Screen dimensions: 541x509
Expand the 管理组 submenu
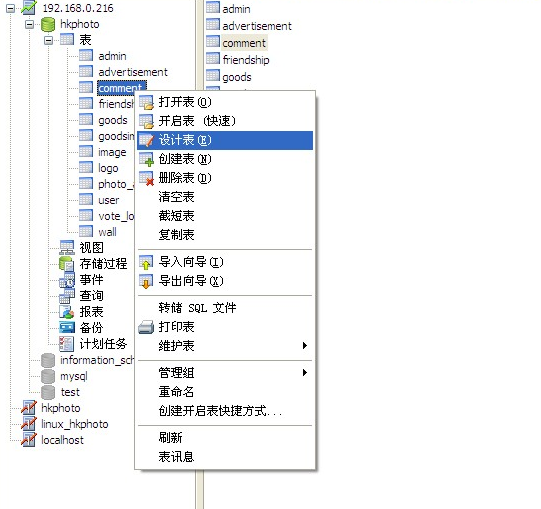225,373
